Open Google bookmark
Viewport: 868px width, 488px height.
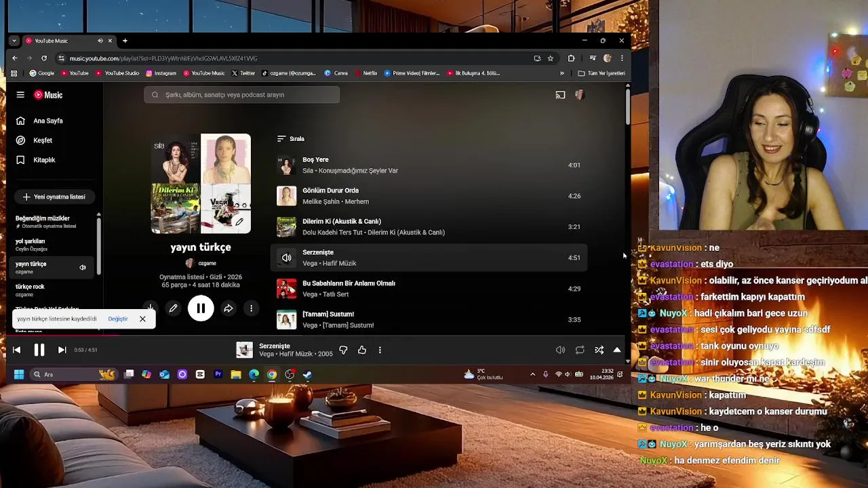[41, 73]
